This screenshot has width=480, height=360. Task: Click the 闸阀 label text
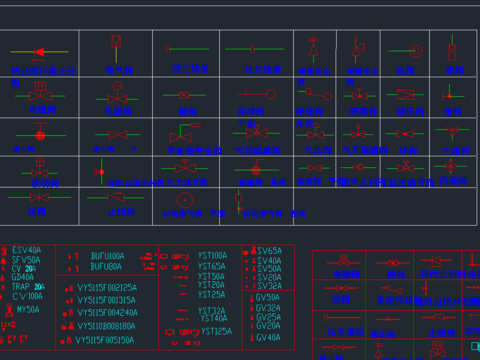point(37,212)
